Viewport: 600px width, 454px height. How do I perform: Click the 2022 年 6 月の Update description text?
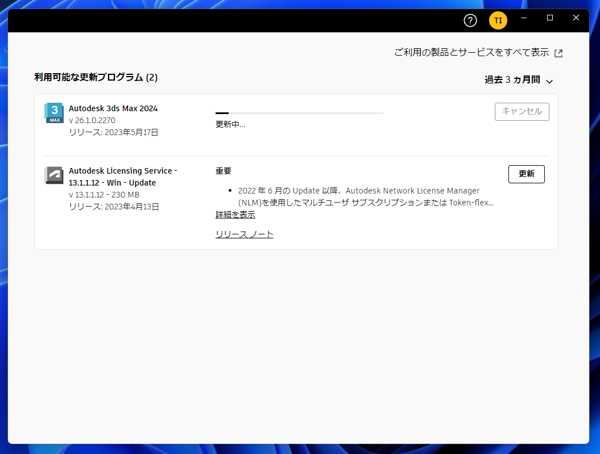click(x=365, y=196)
